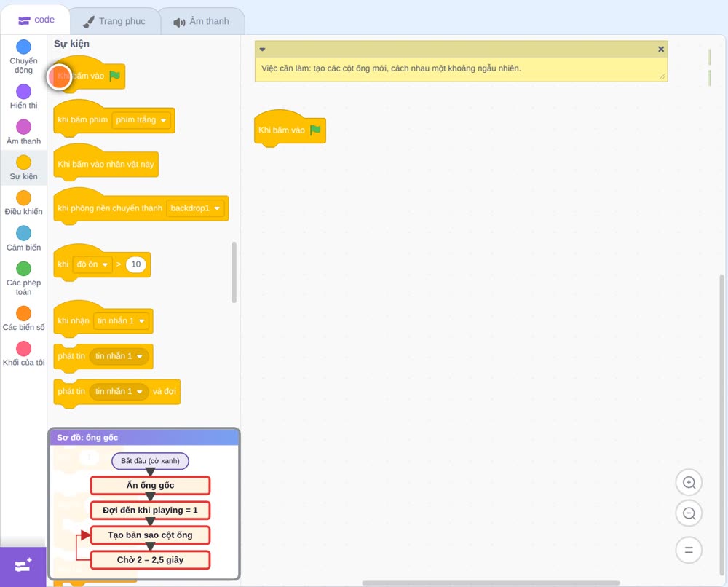Viewport: 728px width, 587px height.
Task: Select the Sự kiện blocks category
Action: coord(23,168)
